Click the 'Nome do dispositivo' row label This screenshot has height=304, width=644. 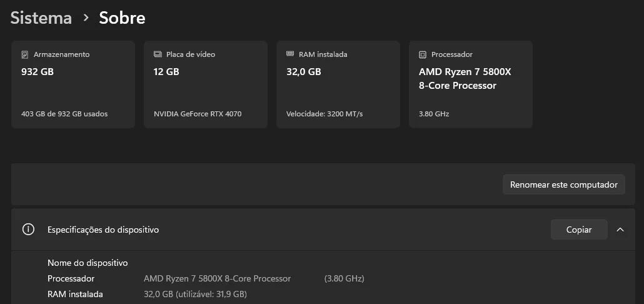(x=88, y=263)
